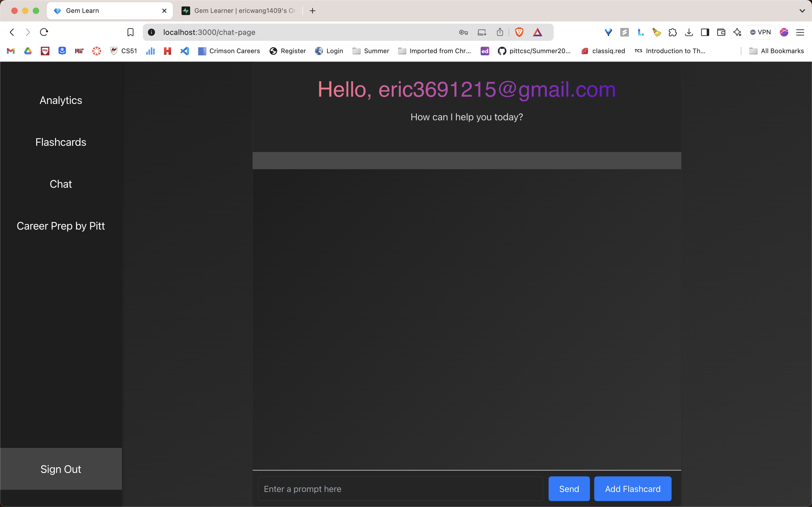Expand the tab search chevron
Image resolution: width=812 pixels, height=507 pixels.
coord(802,11)
